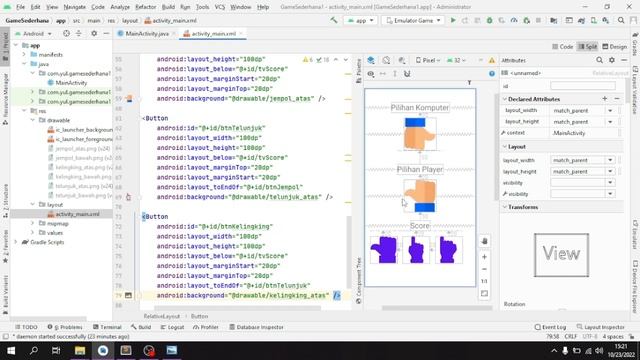Screen dimensions: 640x360
Task: Open Search Everywhere magnifier in top toolbar
Action: click(621, 20)
